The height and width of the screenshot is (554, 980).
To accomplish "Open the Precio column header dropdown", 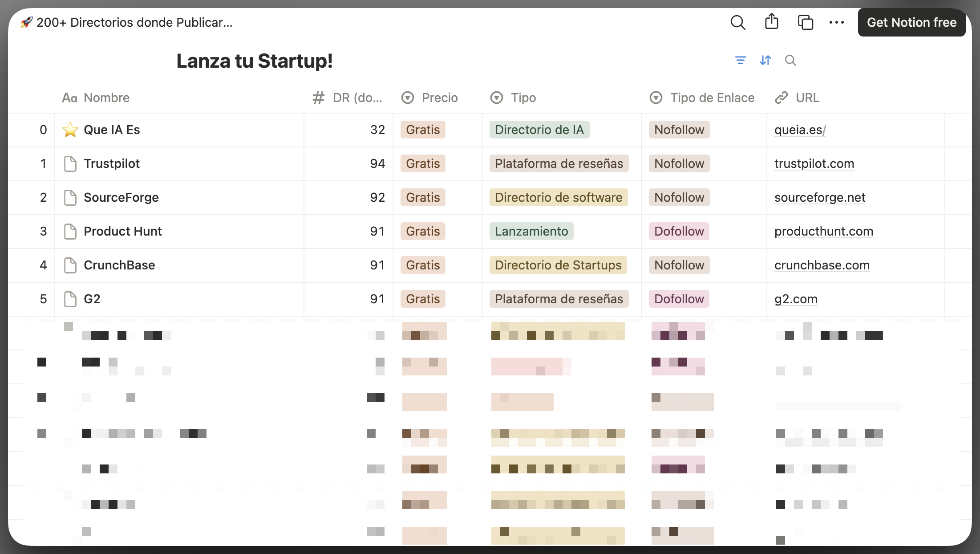I will 408,98.
